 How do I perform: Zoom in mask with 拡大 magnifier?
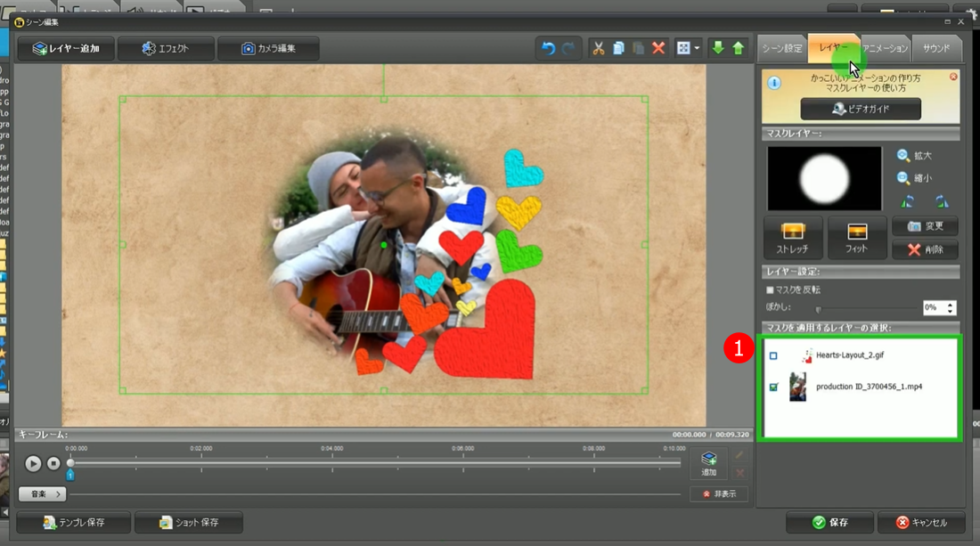pyautogui.click(x=904, y=156)
